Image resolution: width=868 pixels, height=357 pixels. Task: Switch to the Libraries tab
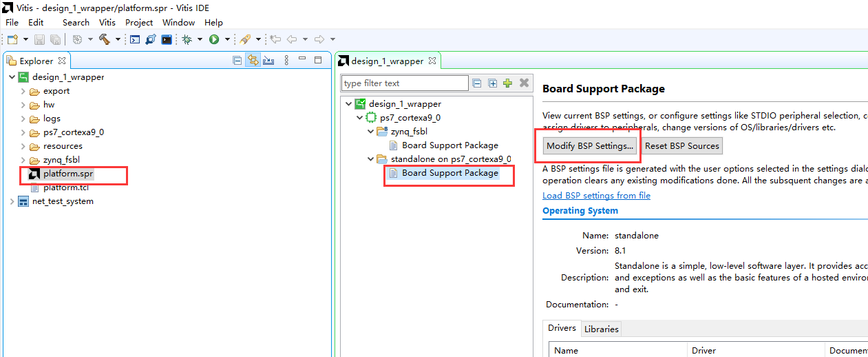(x=602, y=329)
